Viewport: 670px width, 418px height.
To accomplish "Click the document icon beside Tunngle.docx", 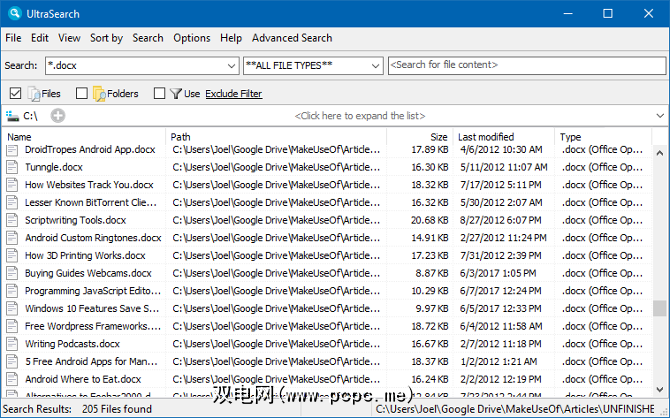I will (x=13, y=168).
